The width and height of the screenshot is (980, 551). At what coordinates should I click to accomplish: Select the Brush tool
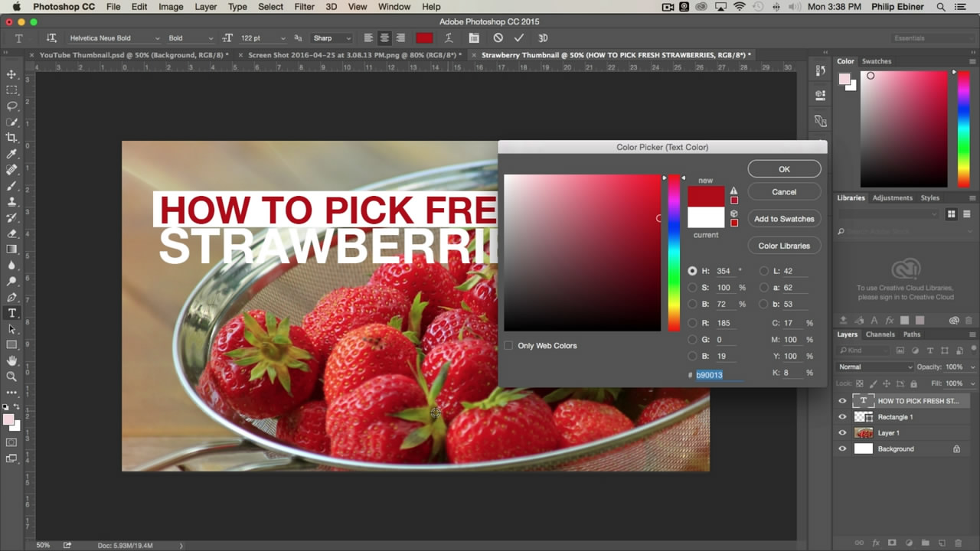tap(11, 186)
